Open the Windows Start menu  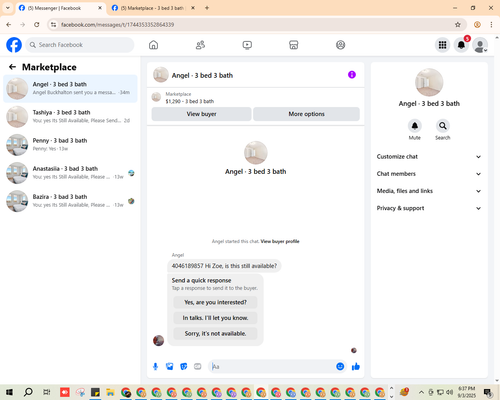[9, 392]
